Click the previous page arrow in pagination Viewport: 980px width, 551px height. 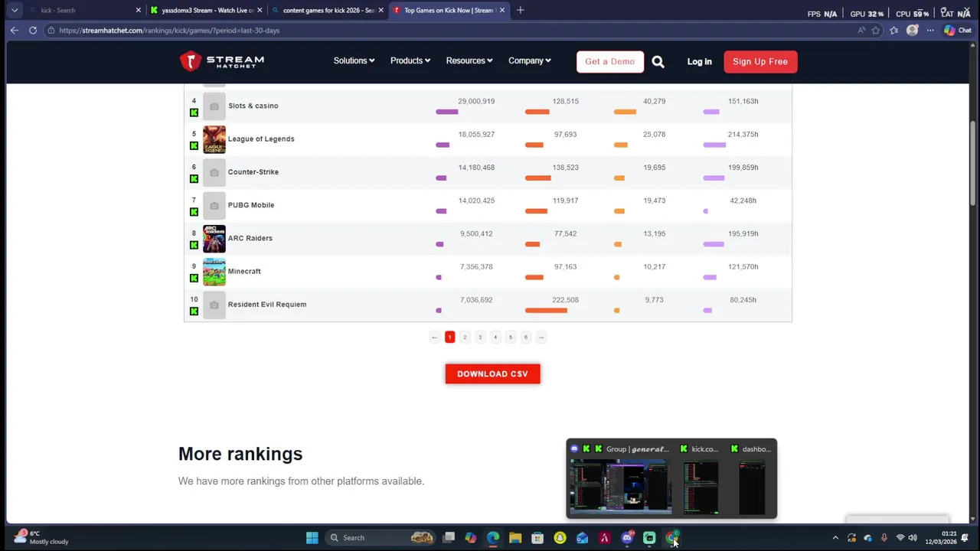click(434, 337)
